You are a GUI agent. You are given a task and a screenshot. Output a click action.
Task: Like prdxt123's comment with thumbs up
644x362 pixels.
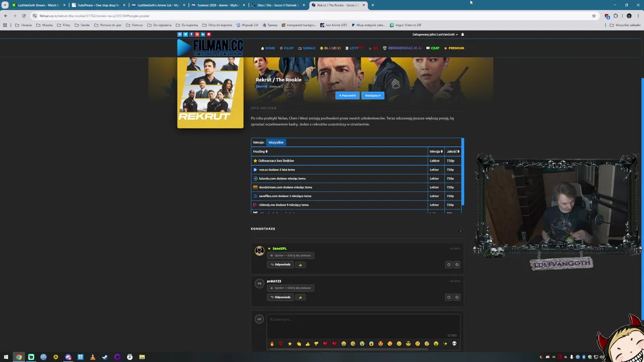point(300,297)
